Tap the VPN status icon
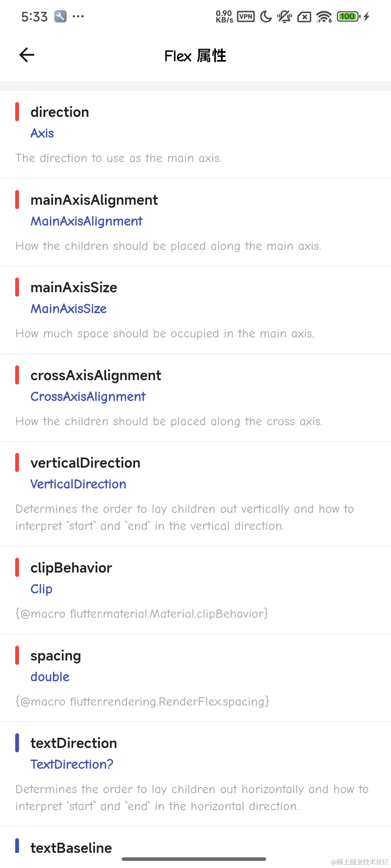The height and width of the screenshot is (868, 391). pos(246,17)
